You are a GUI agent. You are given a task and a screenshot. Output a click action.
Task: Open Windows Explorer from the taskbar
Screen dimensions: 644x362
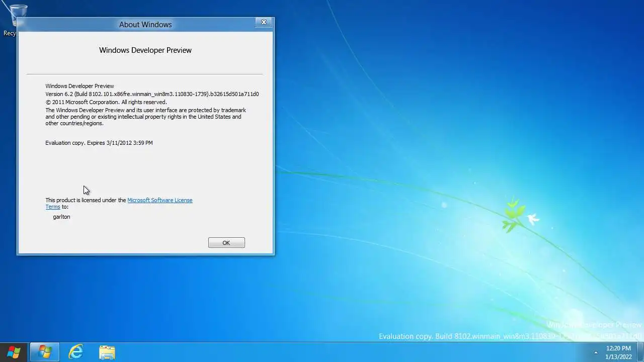(107, 352)
